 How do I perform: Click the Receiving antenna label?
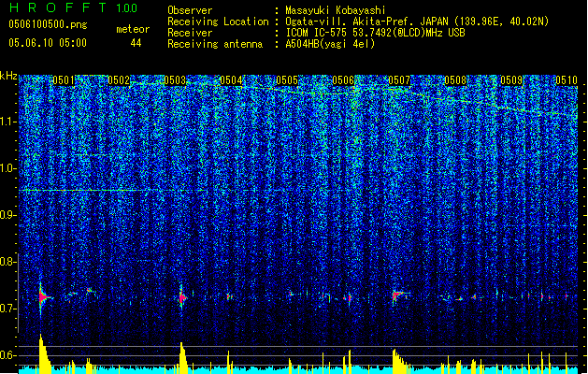tap(215, 44)
